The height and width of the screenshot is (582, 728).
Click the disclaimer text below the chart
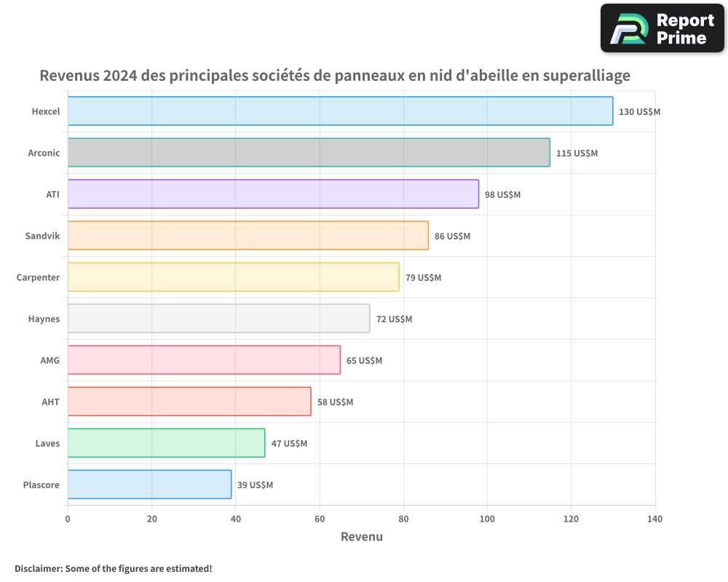113,568
